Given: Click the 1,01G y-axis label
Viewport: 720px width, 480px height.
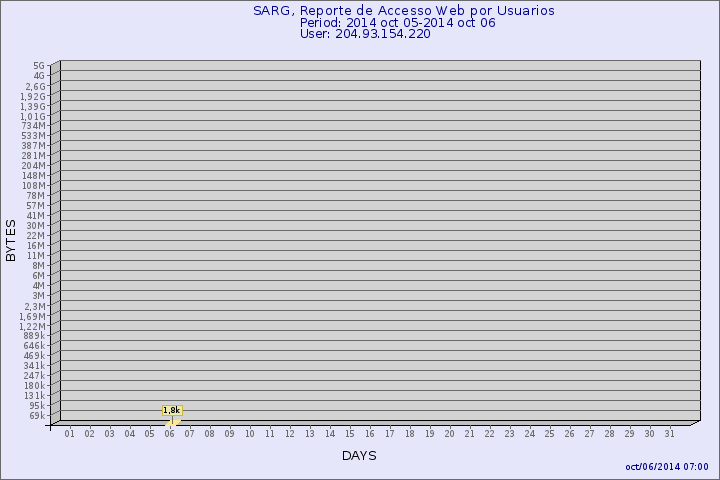Looking at the screenshot, I should (x=32, y=116).
